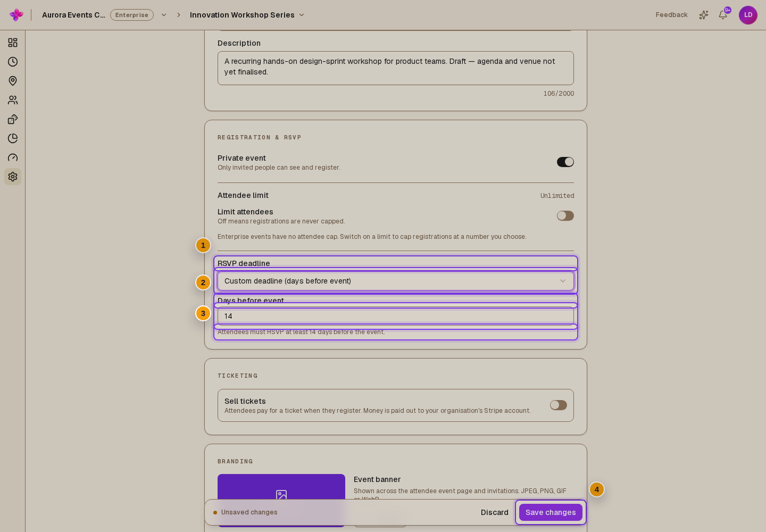Open the notifications bell
This screenshot has width=766, height=532.
pyautogui.click(x=723, y=15)
